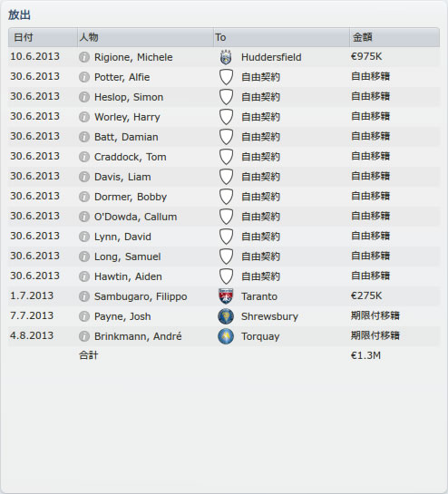
Task: Open player Craddock, Tom
Action: [x=131, y=157]
